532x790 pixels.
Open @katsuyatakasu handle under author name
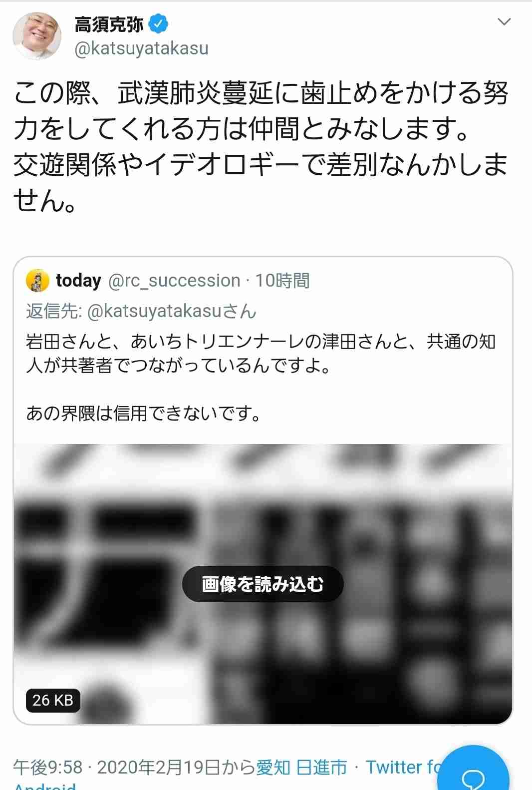point(141,48)
